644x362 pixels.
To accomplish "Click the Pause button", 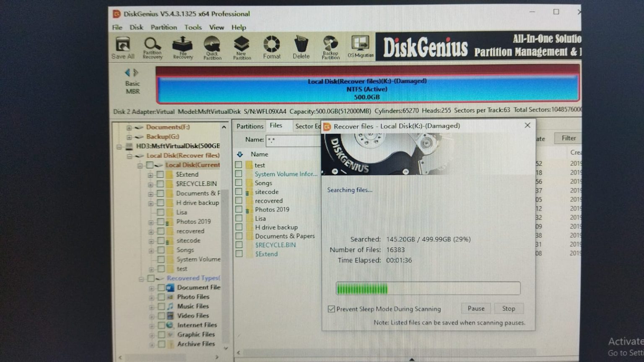I will [x=475, y=308].
